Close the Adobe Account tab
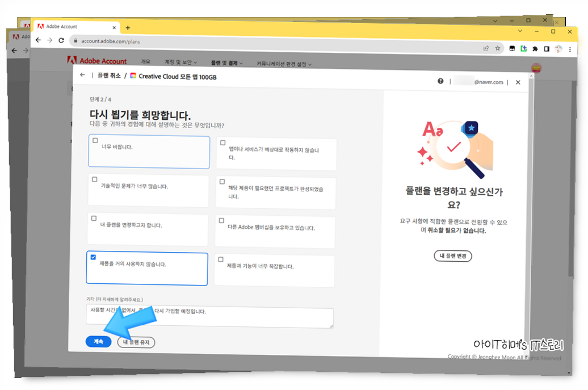Image resolution: width=588 pixels, height=390 pixels. [x=114, y=27]
